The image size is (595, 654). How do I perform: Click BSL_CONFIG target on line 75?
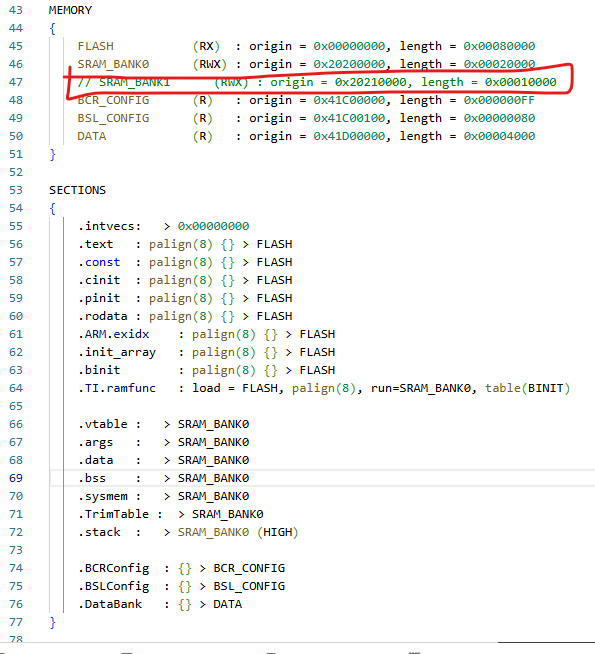(x=249, y=586)
